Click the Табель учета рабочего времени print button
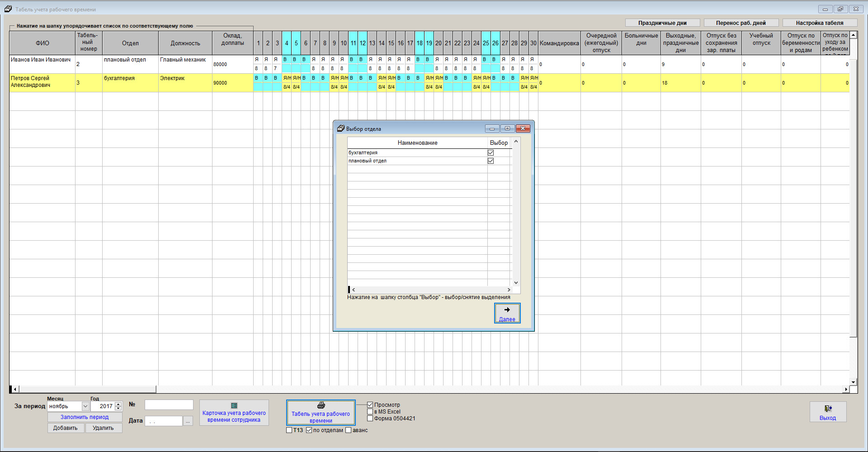 click(x=321, y=412)
